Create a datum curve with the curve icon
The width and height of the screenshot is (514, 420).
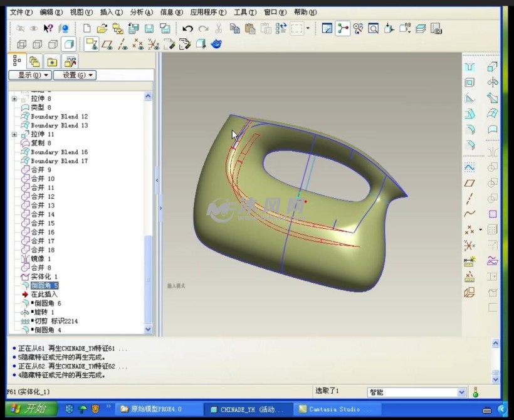469,214
